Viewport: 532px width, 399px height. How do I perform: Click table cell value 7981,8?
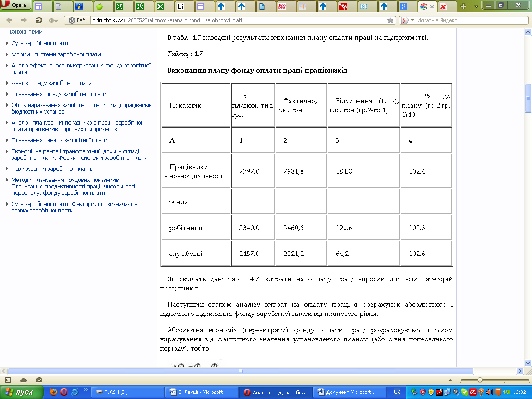(294, 171)
